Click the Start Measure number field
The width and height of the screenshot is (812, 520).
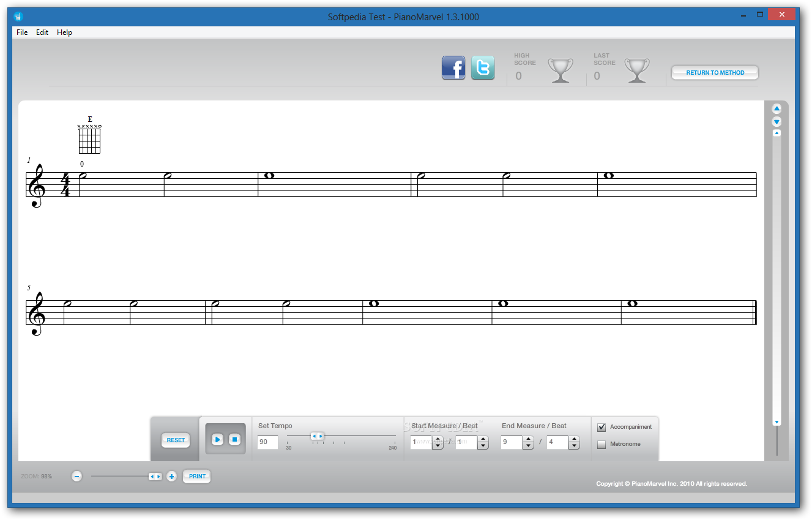tap(420, 442)
